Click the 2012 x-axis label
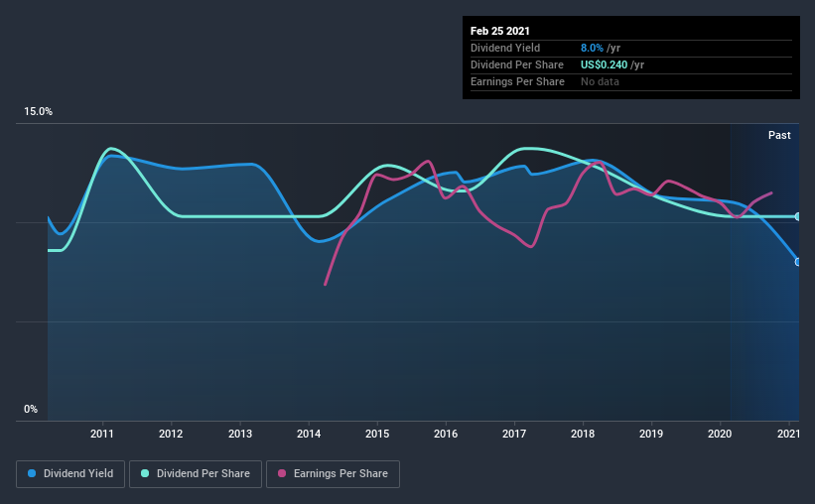Screen dimensions: 815x504 coord(171,434)
